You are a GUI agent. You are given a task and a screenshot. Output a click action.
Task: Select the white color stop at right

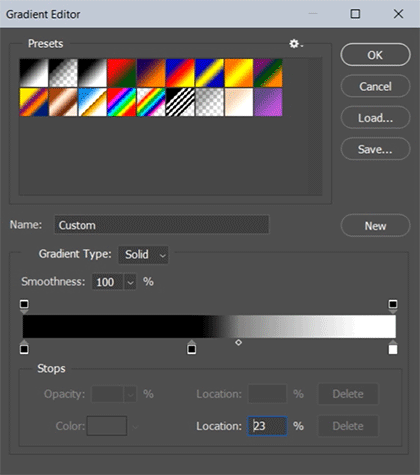coord(393,348)
